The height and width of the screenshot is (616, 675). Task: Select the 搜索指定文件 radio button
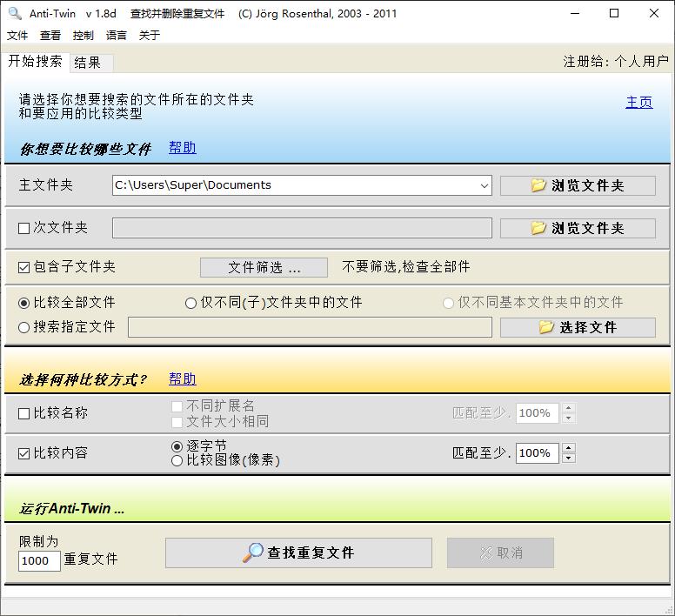24,328
